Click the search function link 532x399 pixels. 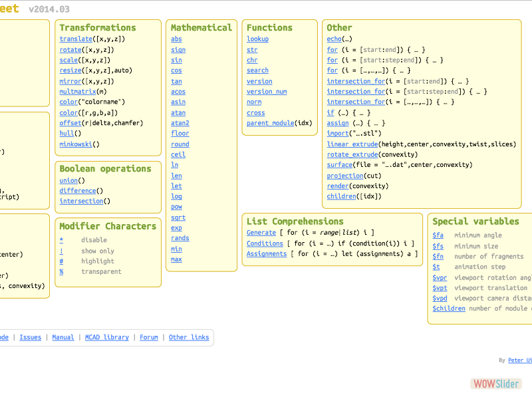[257, 70]
